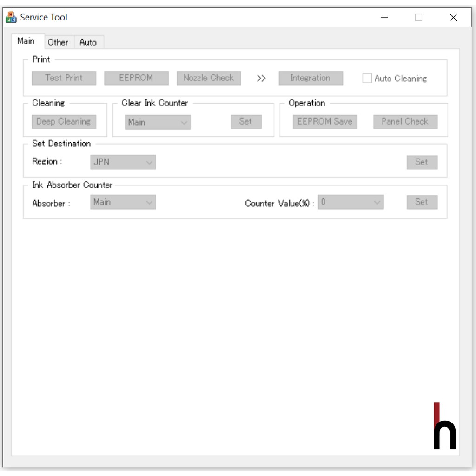The width and height of the screenshot is (476, 476).
Task: Click Set button for Ink Absorber Counter
Action: (x=422, y=202)
